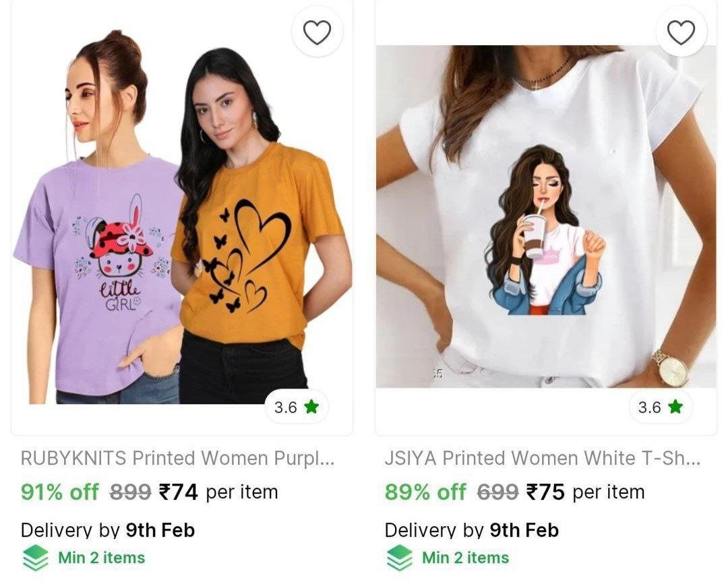Click the struck-through 899 original price
Screen dimensions: 728x586
(131, 492)
